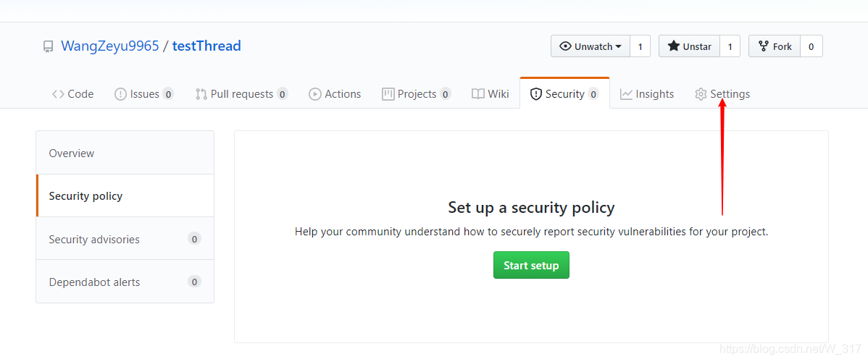The height and width of the screenshot is (362, 868).
Task: Click the fork icon in Fork button
Action: pos(764,46)
